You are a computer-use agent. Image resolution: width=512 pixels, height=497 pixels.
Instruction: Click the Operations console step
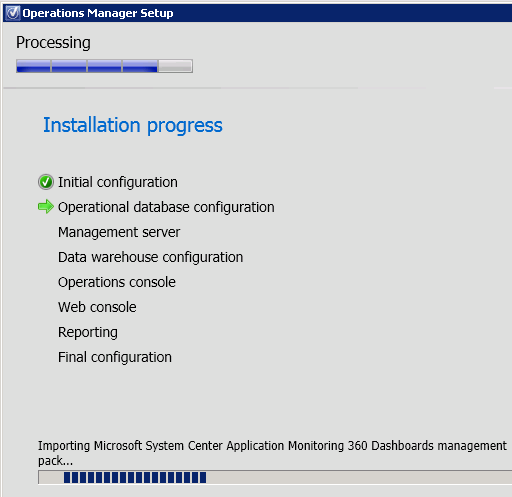(117, 282)
